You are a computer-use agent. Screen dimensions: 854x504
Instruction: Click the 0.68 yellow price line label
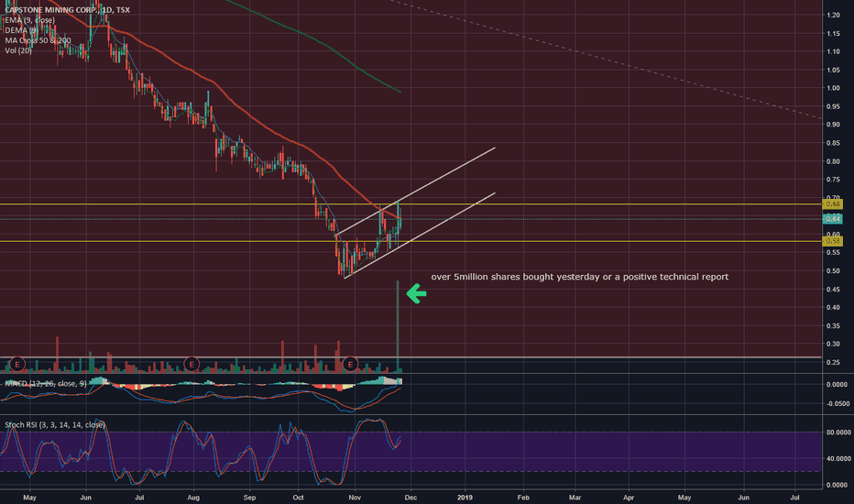click(x=833, y=203)
